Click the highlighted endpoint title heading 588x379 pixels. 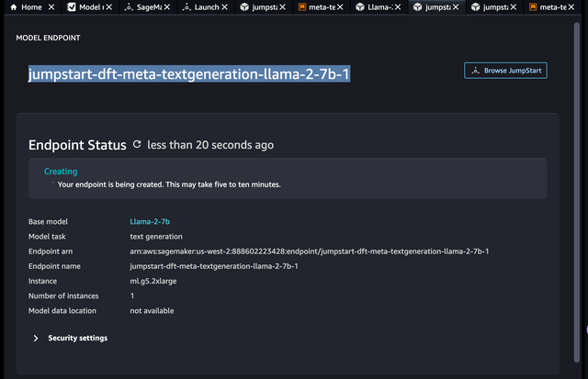click(188, 74)
